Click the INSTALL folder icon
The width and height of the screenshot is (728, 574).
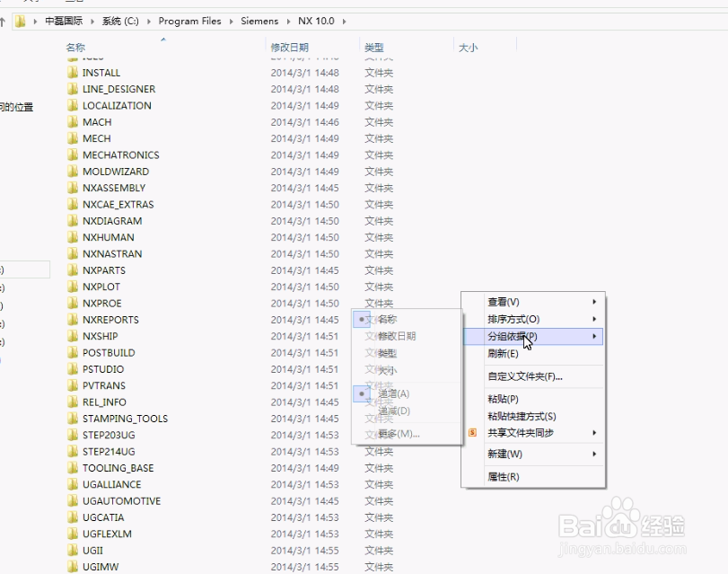tap(73, 73)
